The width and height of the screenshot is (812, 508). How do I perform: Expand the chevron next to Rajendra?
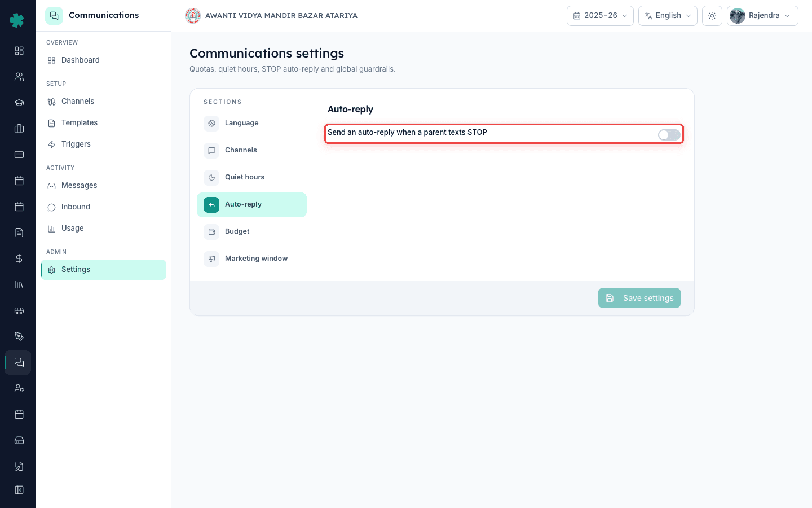click(x=787, y=16)
